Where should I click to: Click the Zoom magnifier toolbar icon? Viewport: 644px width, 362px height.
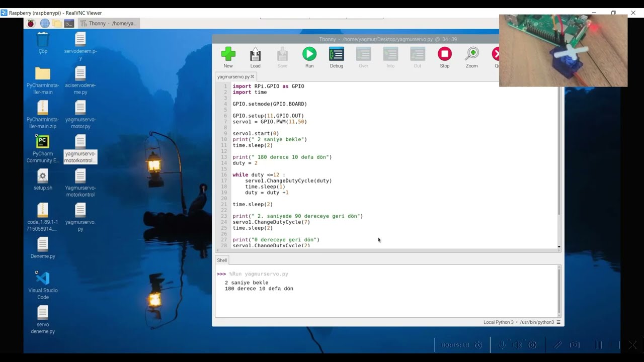click(x=472, y=58)
